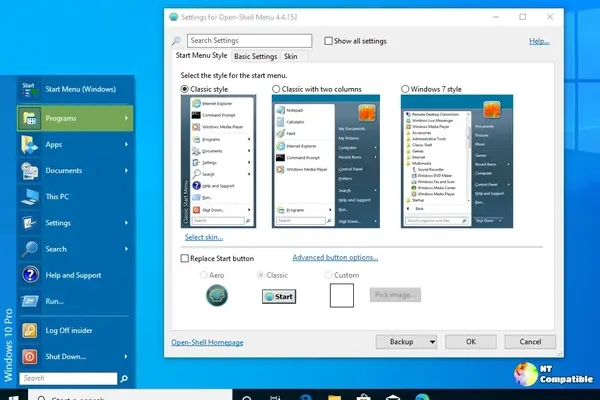
Task: Click the Search magnifier icon in start menu list
Action: point(29,249)
